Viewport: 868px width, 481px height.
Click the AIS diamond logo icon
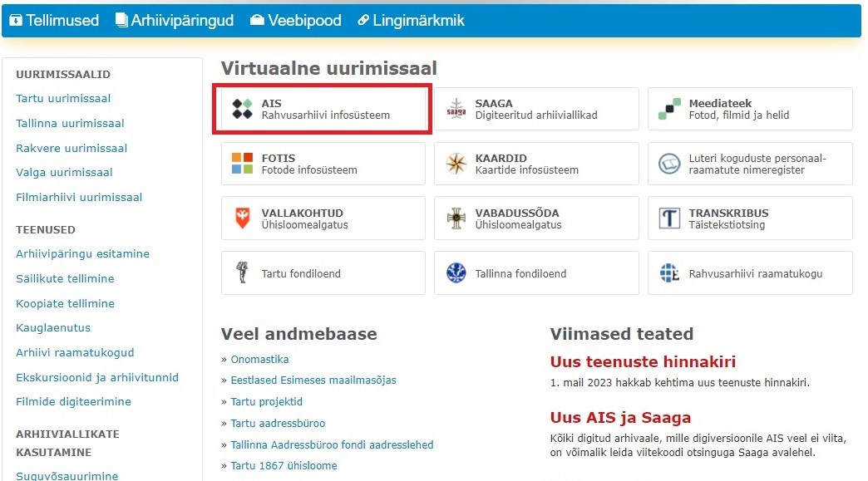pyautogui.click(x=242, y=109)
